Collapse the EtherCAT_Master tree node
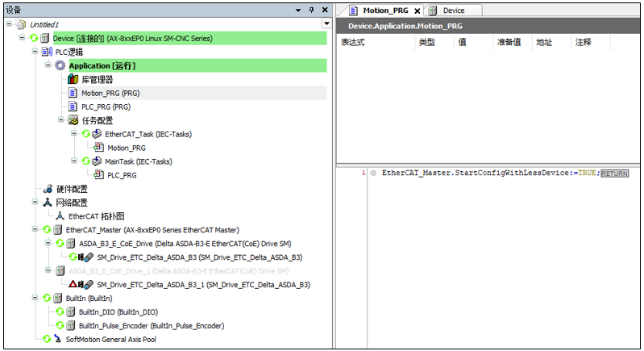The width and height of the screenshot is (644, 351). tap(35, 230)
